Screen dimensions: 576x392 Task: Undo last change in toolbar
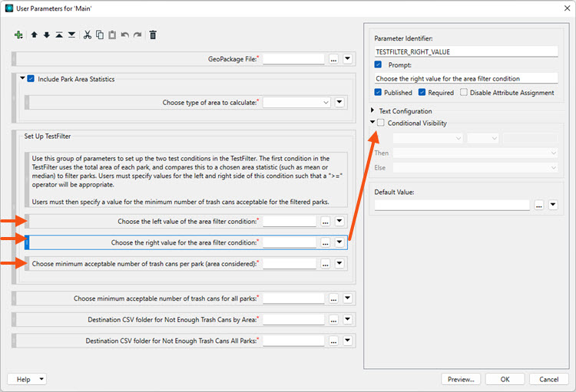pos(125,35)
